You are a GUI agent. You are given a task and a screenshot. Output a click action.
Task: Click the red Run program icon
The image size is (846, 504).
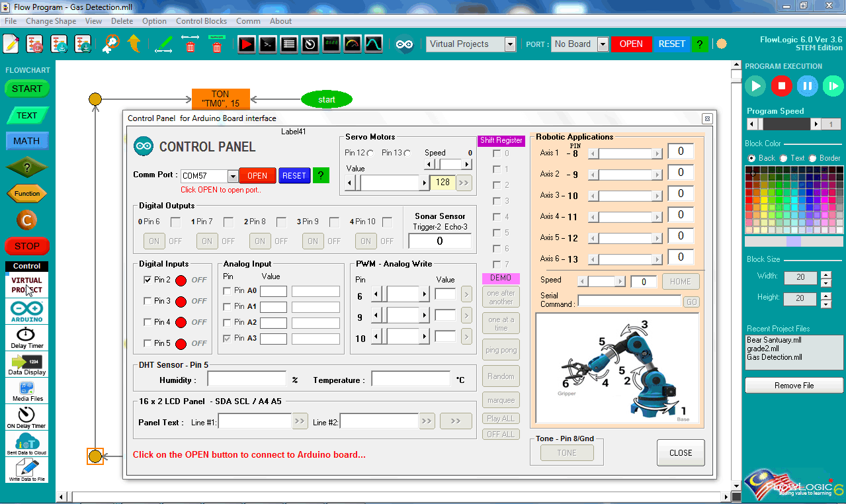coord(246,44)
